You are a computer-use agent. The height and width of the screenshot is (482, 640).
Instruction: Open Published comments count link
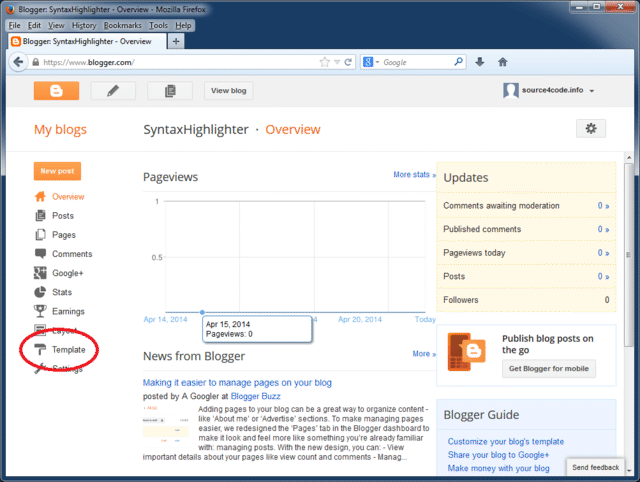point(603,229)
